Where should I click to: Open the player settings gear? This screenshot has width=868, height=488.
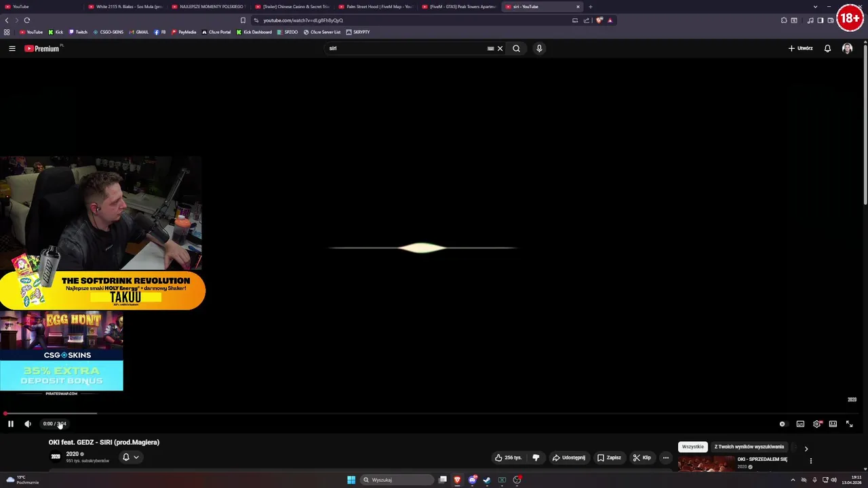(x=817, y=424)
